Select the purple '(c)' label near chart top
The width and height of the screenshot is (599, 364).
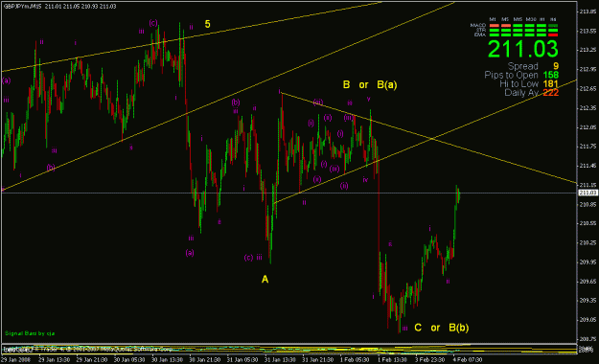coord(153,23)
